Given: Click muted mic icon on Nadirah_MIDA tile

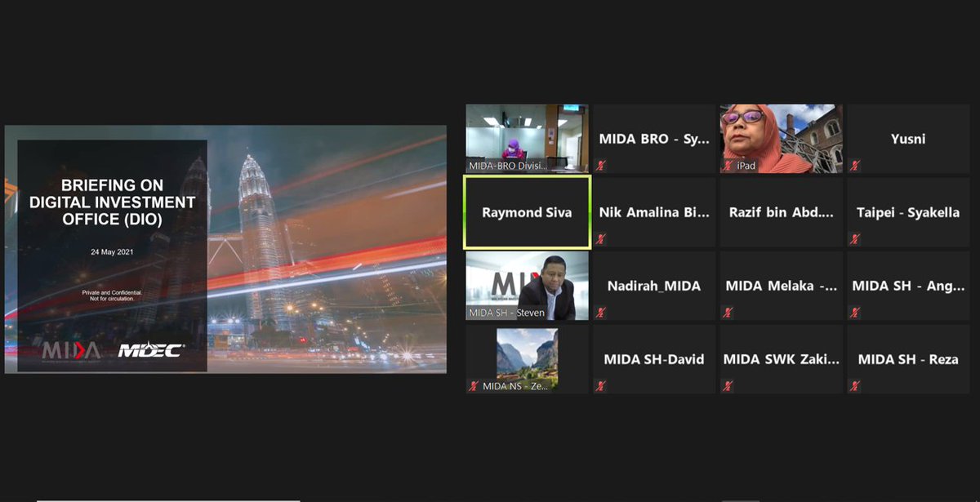Looking at the screenshot, I should click(601, 312).
